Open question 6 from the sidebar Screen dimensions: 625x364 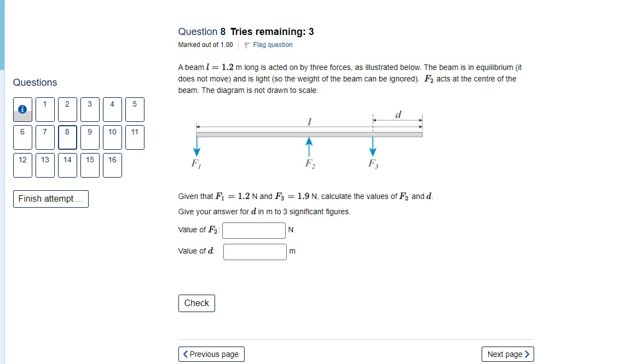(22, 137)
